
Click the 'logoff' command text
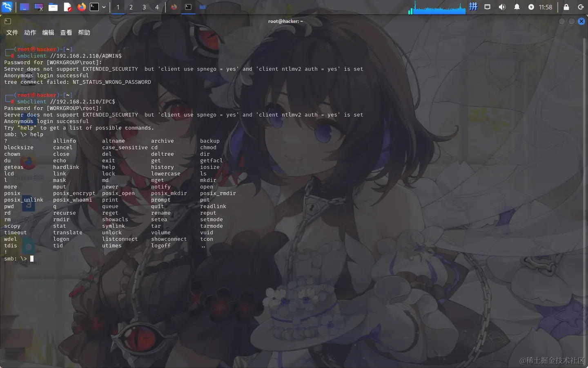161,246
